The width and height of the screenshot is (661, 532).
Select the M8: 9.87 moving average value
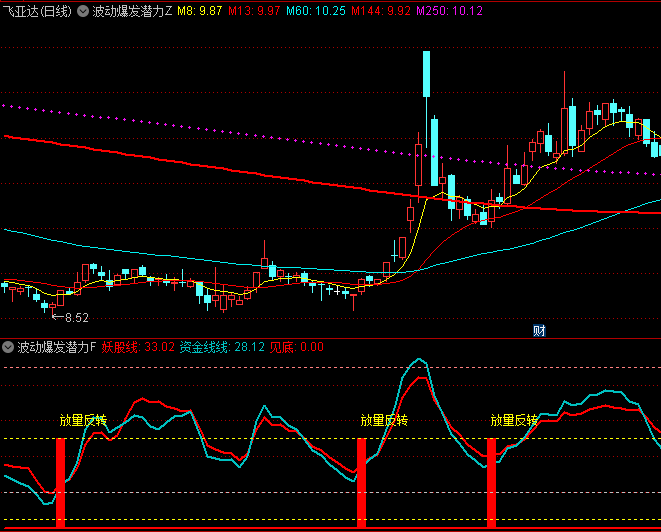point(199,11)
